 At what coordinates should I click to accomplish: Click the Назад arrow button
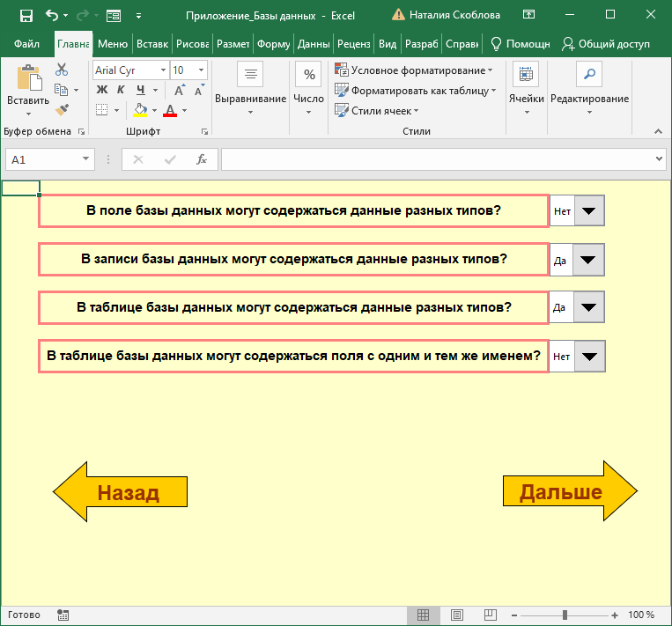tap(121, 492)
